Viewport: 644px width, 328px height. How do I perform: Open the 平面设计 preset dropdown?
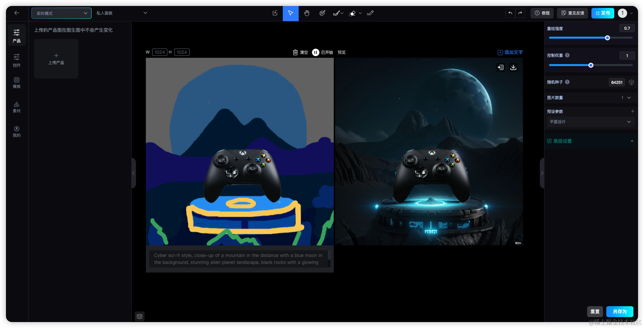[590, 122]
